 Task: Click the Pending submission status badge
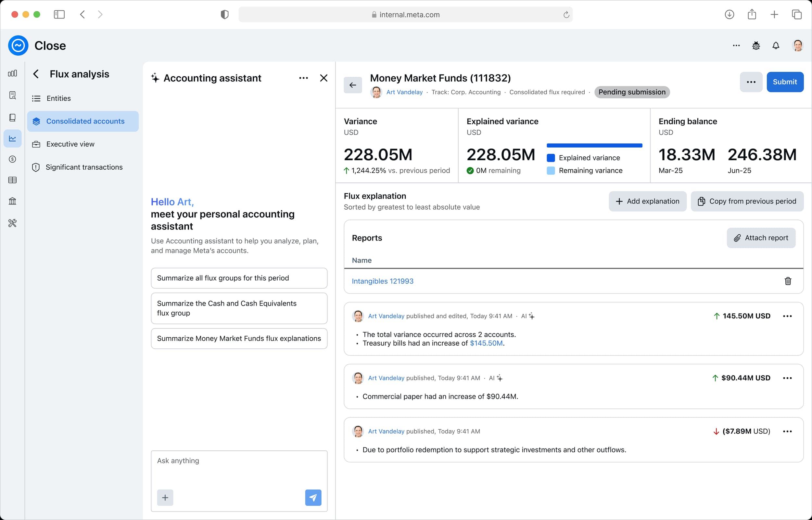pos(632,92)
